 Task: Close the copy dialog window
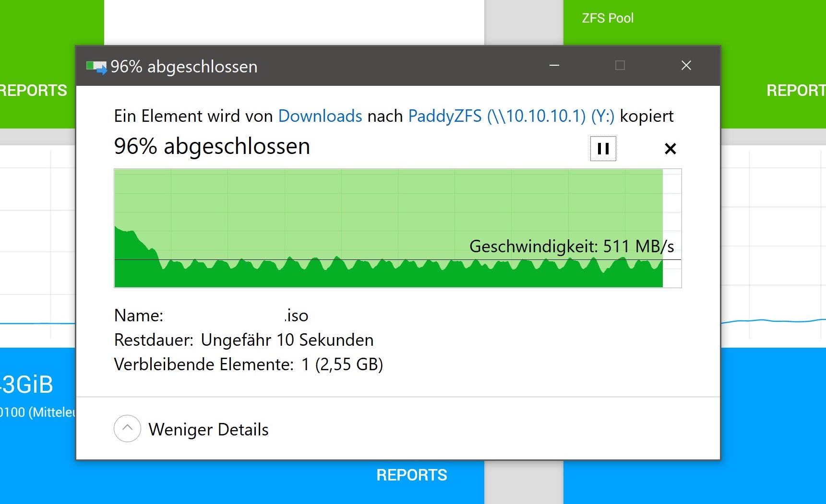686,65
